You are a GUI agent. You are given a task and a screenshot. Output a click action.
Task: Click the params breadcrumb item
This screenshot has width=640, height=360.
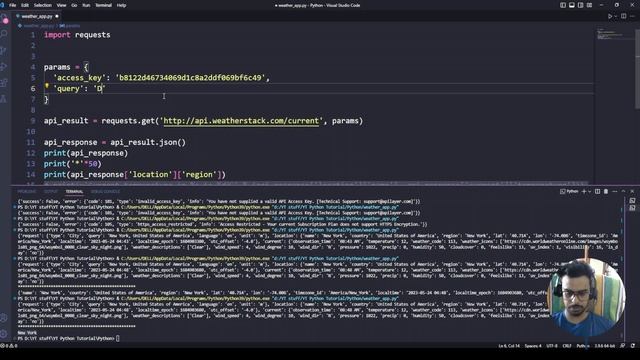coord(70,26)
